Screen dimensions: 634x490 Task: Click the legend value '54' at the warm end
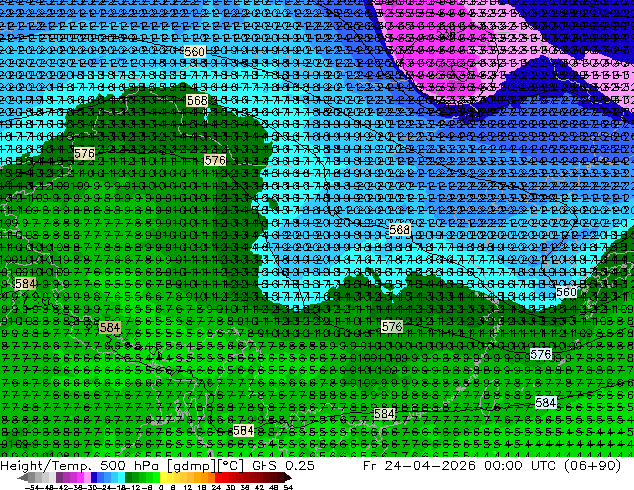[x=288, y=487]
